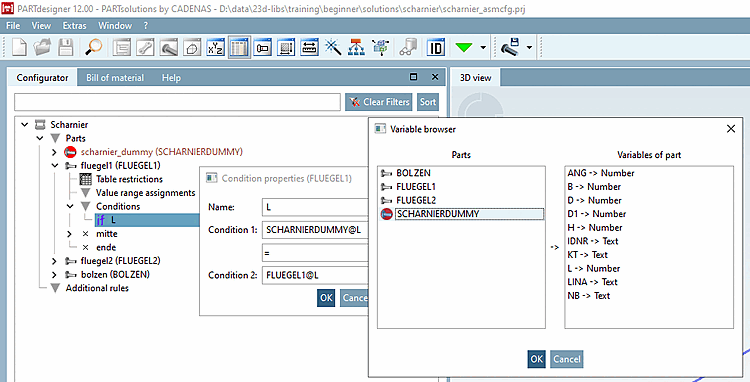
Task: Collapse the Conditions tree node
Action: pyautogui.click(x=70, y=207)
